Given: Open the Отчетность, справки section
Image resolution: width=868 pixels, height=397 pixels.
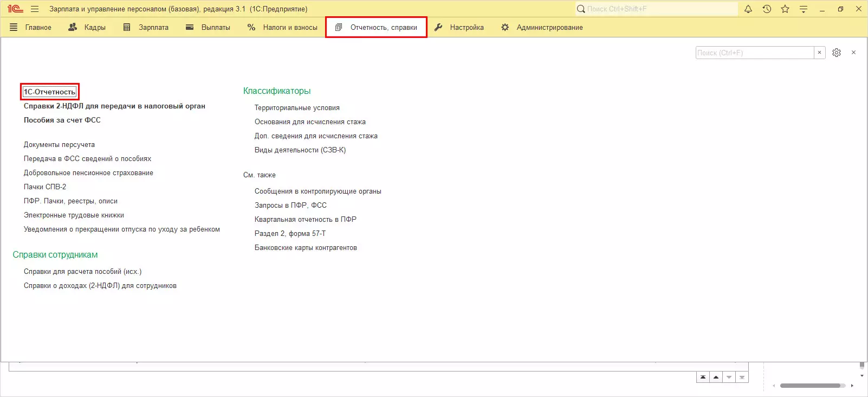Looking at the screenshot, I should (376, 27).
